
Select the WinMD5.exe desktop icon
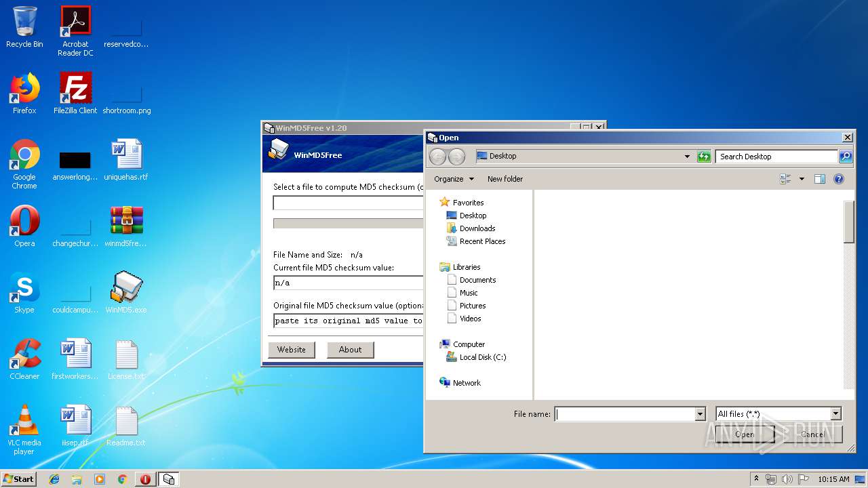click(x=126, y=293)
